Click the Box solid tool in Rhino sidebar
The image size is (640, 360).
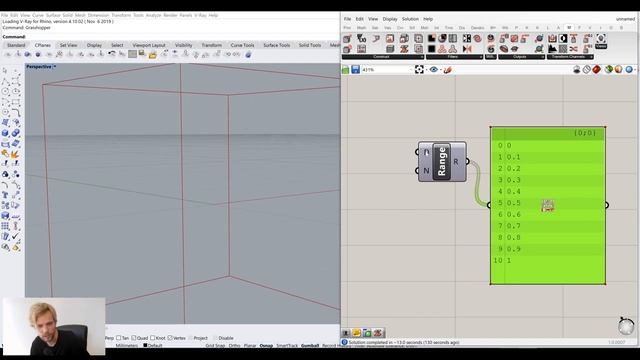(x=5, y=133)
